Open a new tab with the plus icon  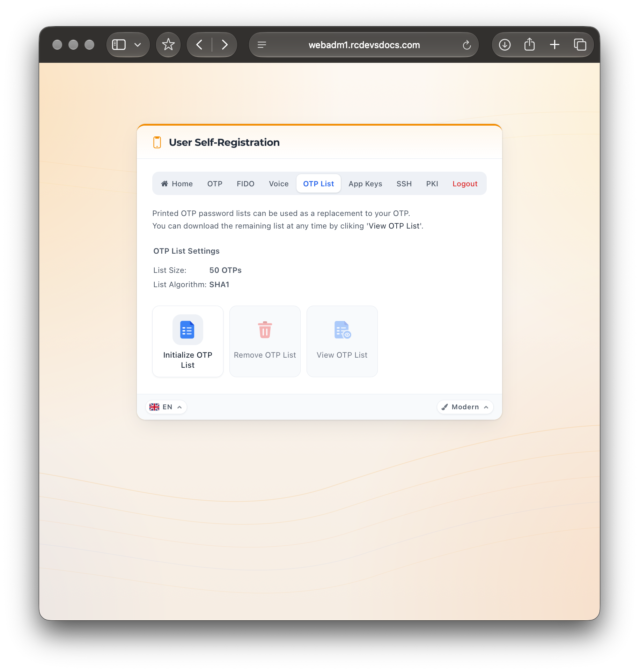554,45
